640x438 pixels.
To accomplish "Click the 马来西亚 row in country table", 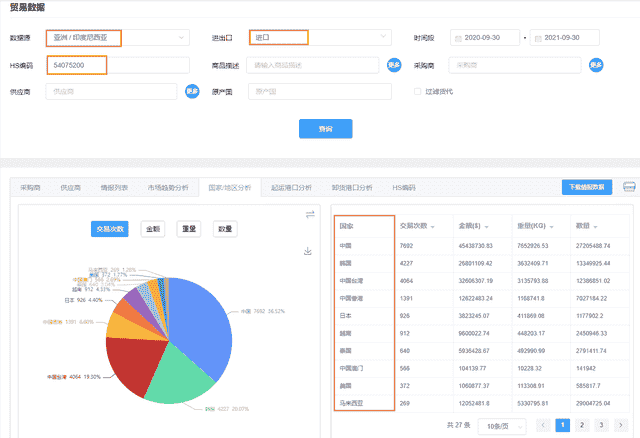I will (x=482, y=403).
